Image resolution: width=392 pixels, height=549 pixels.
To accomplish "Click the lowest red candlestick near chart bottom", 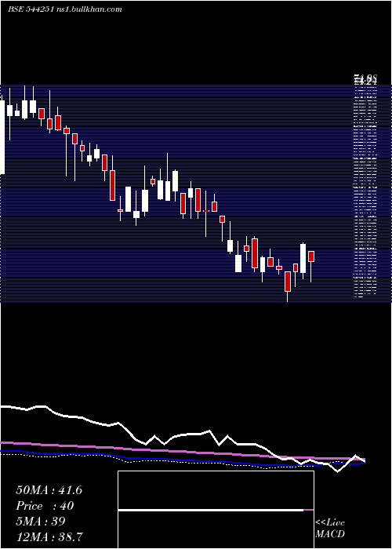I will pyautogui.click(x=288, y=282).
